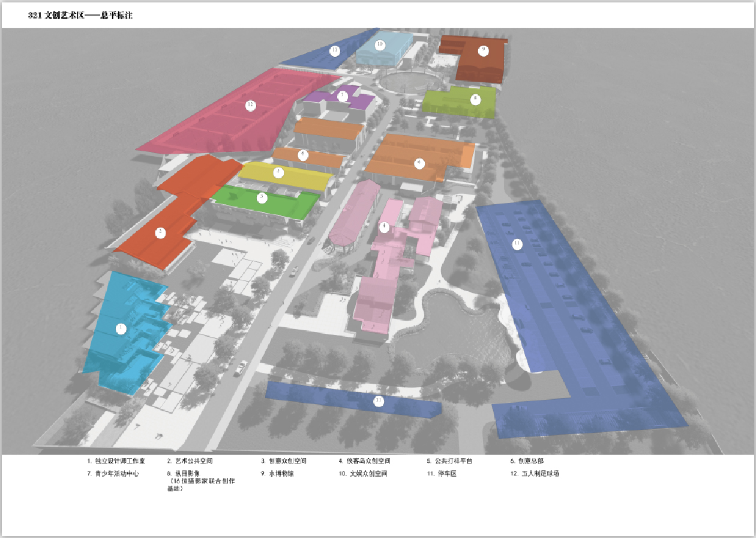Click the number 1 marker on cyan building

click(121, 328)
